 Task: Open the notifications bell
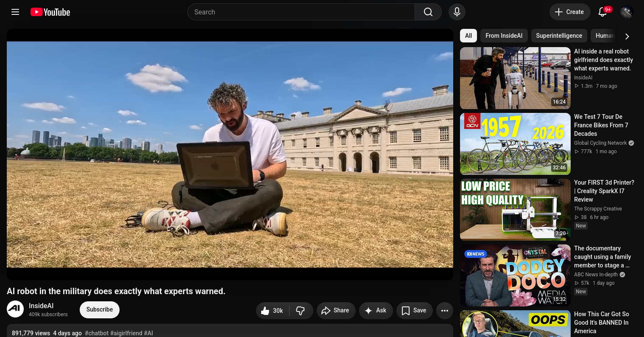(602, 12)
